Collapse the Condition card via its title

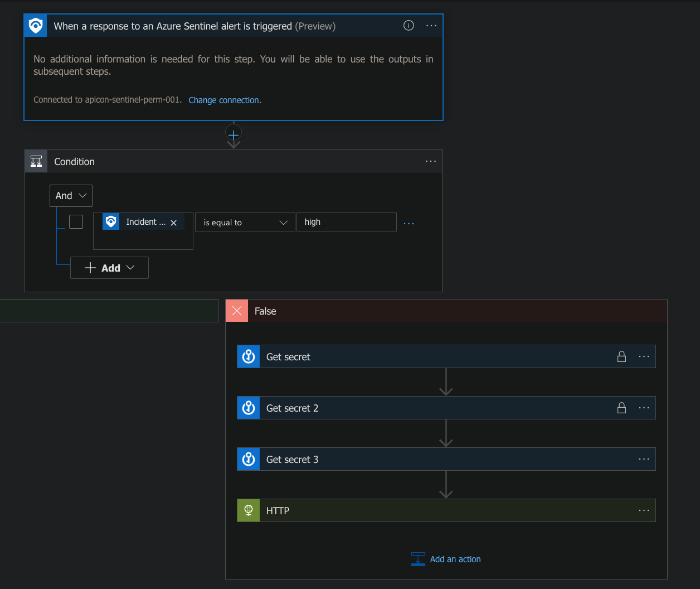pos(74,162)
